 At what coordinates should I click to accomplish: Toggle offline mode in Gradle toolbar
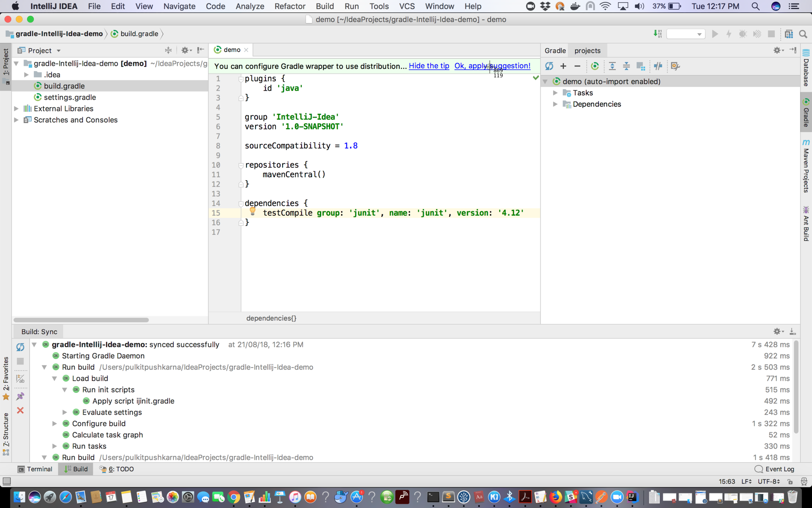pyautogui.click(x=658, y=66)
